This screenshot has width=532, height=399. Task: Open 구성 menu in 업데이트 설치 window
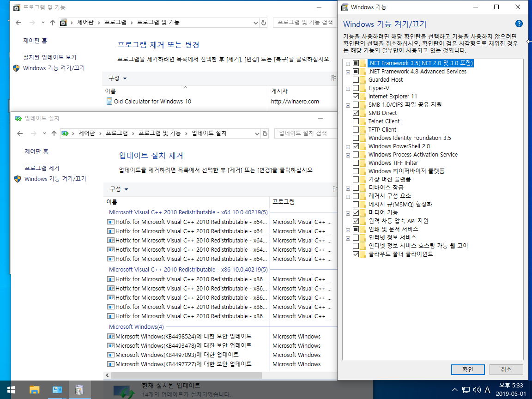coord(119,189)
